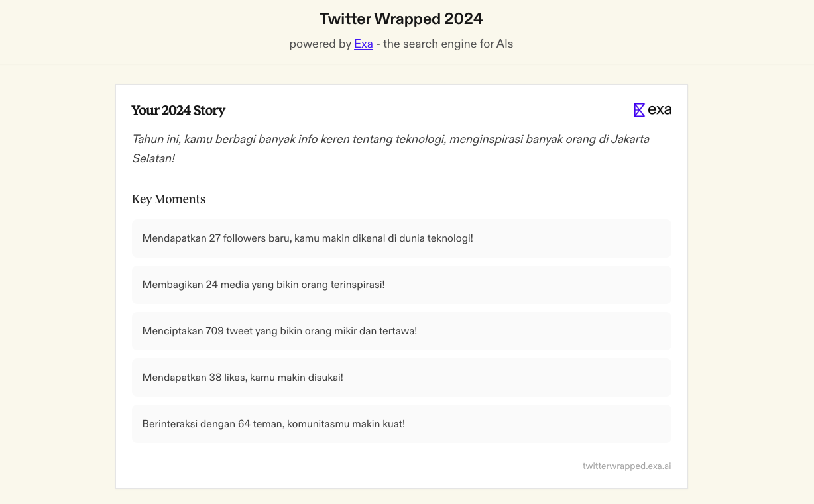Image resolution: width=814 pixels, height=504 pixels.
Task: Click the Twitter Wrapped 2024 page title
Action: (400, 19)
